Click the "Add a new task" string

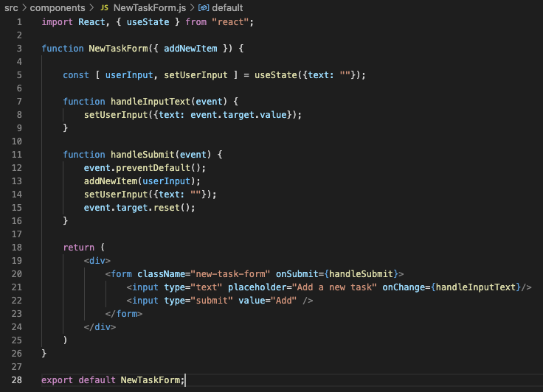pyautogui.click(x=334, y=287)
